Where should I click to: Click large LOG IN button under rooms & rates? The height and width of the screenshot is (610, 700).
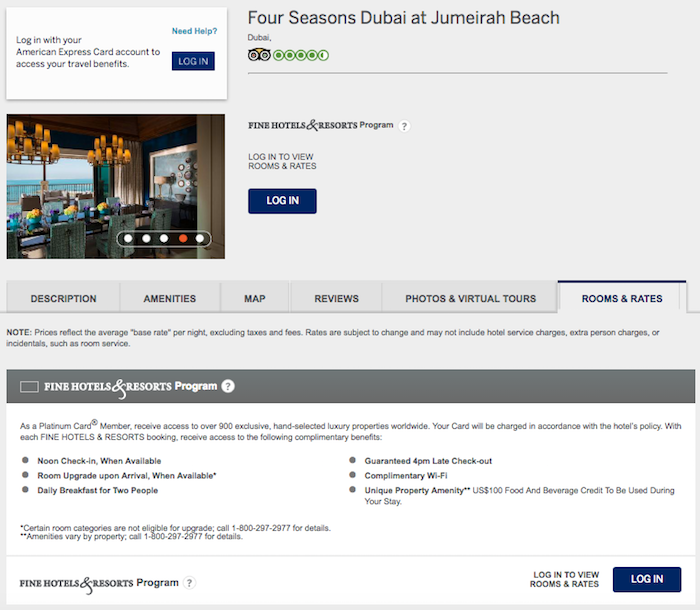[283, 201]
